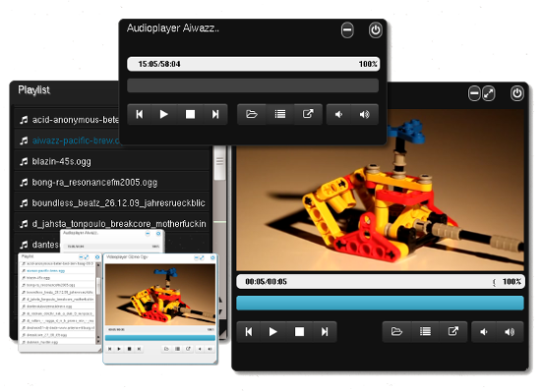Play the video in large video player
541x392 pixels.
273,332
